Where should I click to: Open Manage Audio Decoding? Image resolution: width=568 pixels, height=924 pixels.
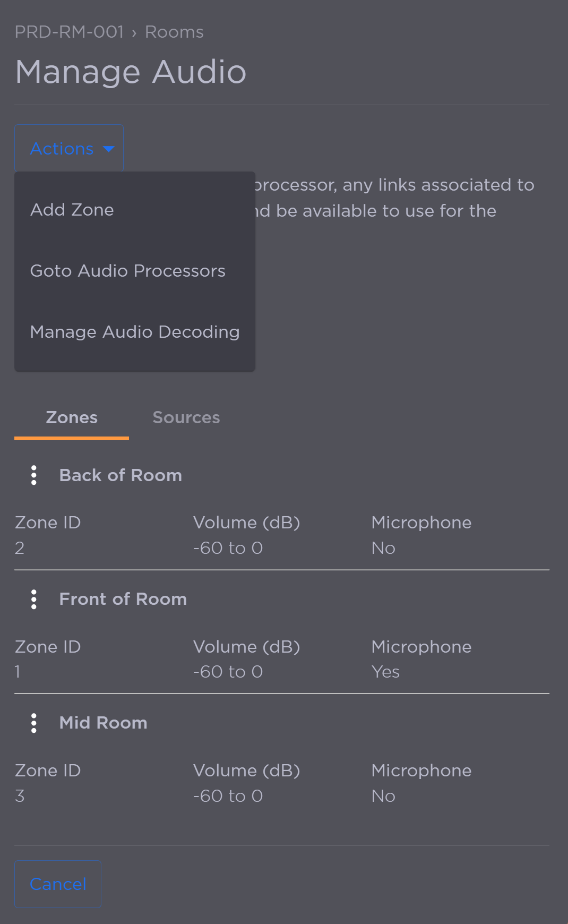[135, 331]
